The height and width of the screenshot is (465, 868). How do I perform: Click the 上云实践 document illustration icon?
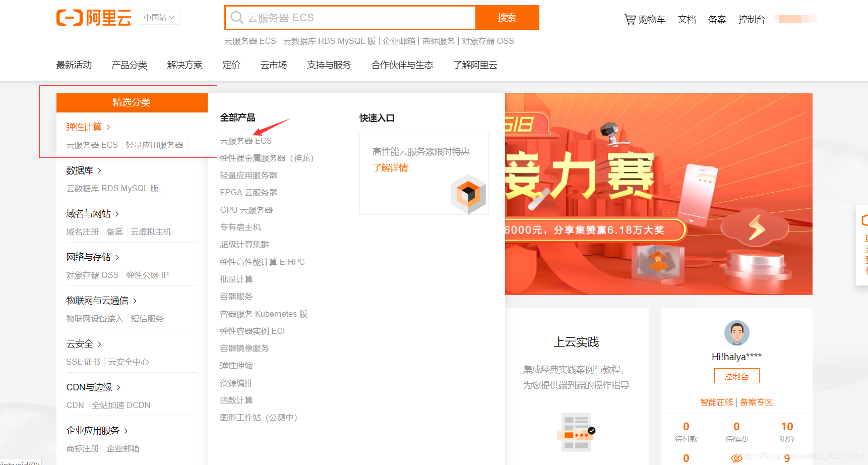[576, 432]
